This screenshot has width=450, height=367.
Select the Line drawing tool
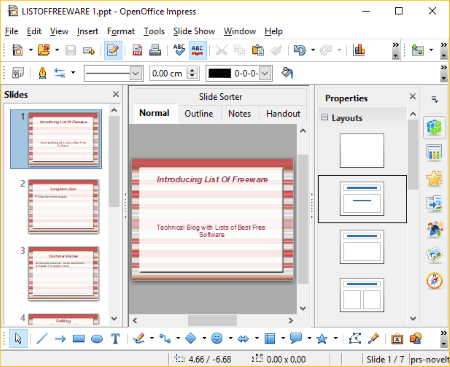click(42, 339)
